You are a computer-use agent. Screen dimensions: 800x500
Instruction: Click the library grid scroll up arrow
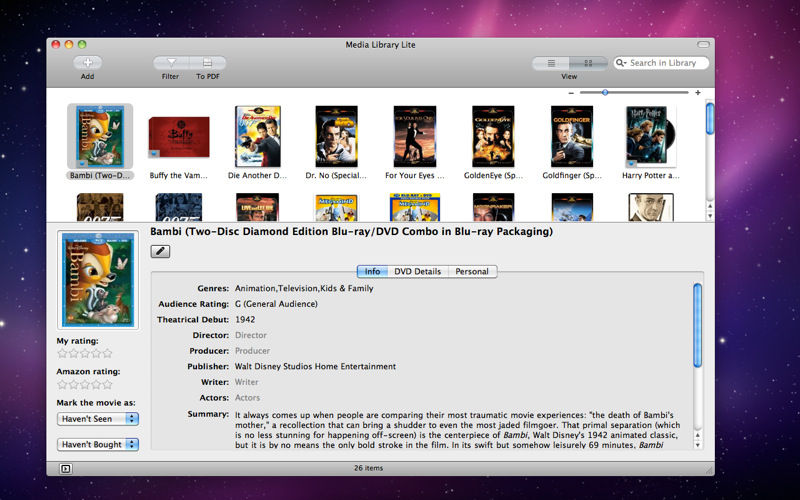coord(710,206)
